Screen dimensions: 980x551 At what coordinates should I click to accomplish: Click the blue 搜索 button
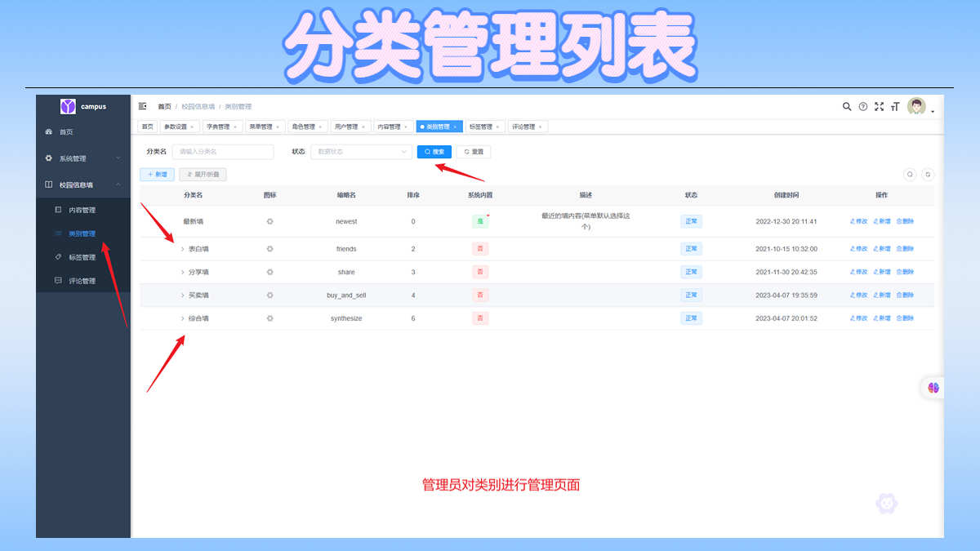tap(434, 152)
